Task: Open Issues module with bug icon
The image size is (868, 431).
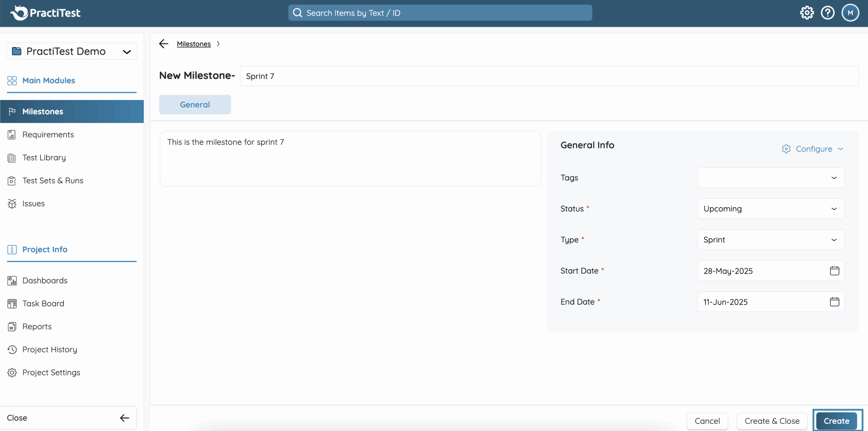Action: 33,203
